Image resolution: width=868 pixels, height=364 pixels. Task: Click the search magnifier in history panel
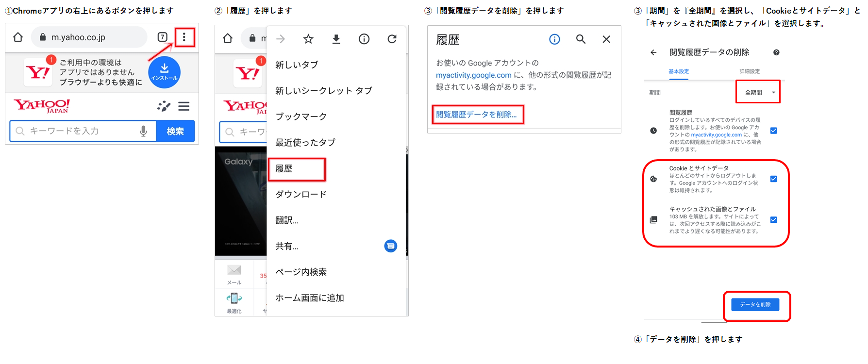pos(581,39)
